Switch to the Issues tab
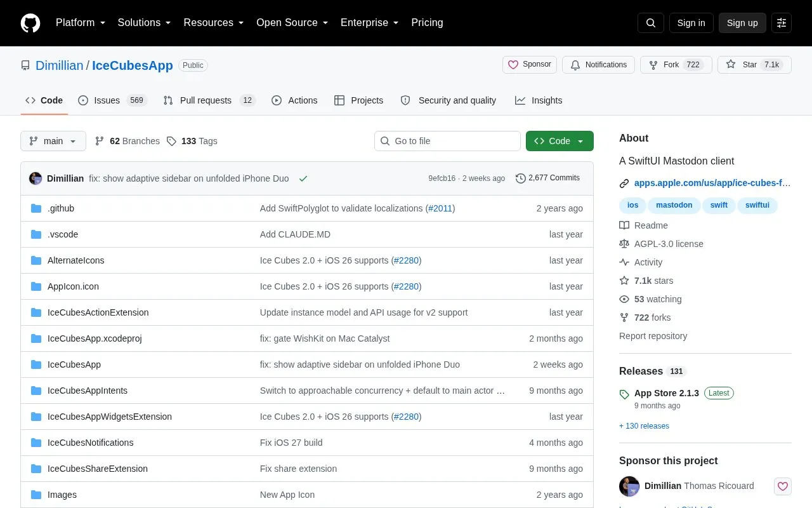The image size is (812, 508). 112,100
